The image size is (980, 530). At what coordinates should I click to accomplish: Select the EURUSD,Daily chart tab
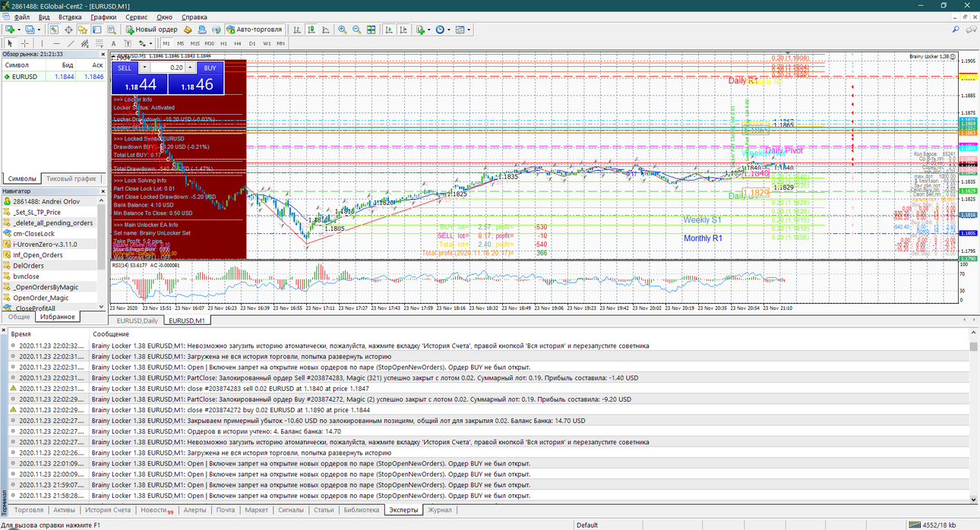[138, 321]
